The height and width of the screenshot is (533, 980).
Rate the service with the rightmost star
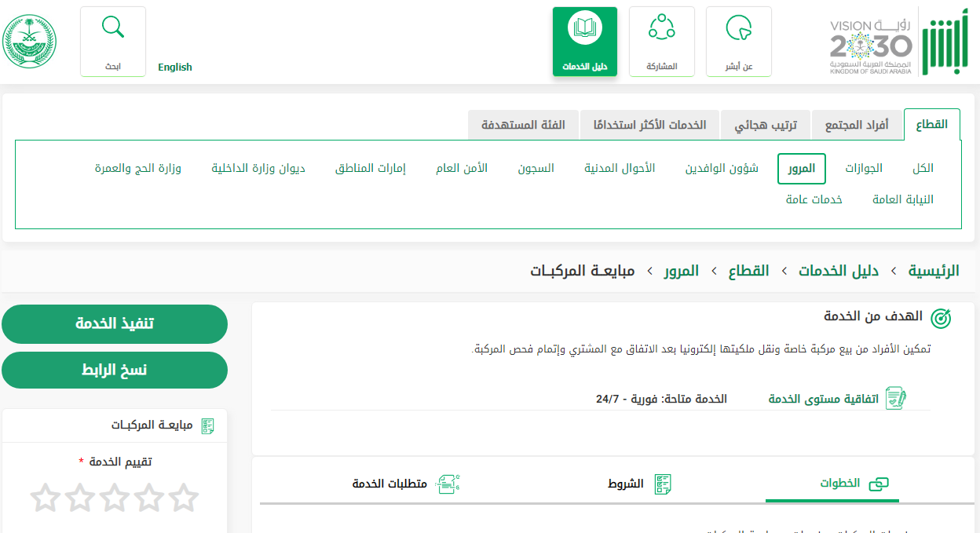(184, 498)
